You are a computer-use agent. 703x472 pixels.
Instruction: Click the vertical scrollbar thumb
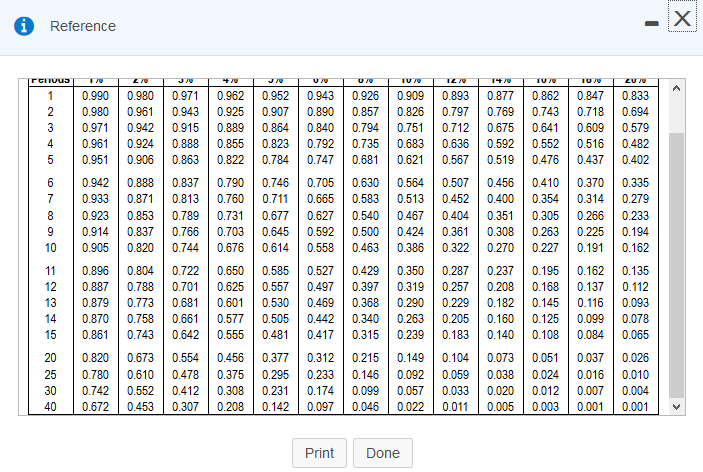click(x=677, y=265)
